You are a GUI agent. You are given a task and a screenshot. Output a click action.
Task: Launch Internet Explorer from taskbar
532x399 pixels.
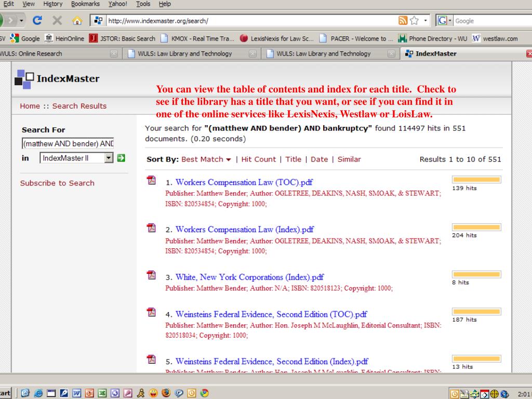point(38,393)
